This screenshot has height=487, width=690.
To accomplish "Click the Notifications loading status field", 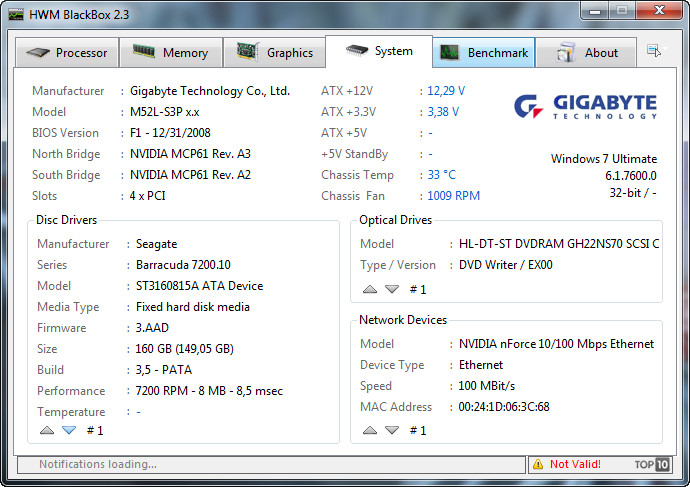I will [272, 464].
